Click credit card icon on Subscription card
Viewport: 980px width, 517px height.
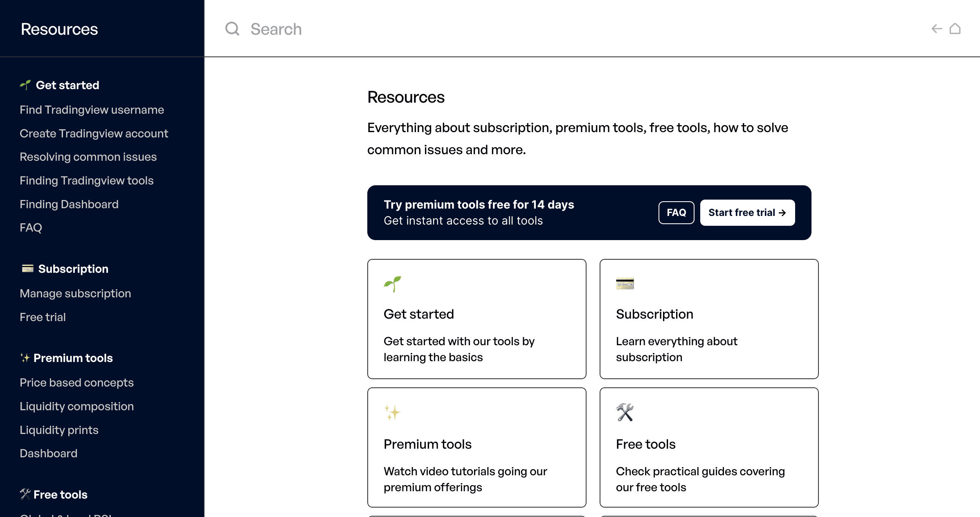pos(625,283)
